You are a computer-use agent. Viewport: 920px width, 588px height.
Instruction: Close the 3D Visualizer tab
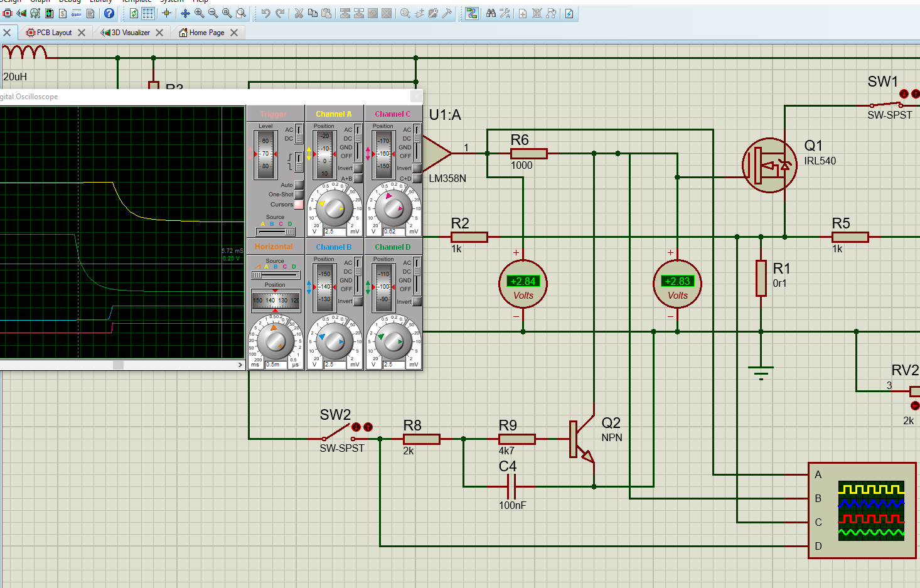tap(159, 33)
